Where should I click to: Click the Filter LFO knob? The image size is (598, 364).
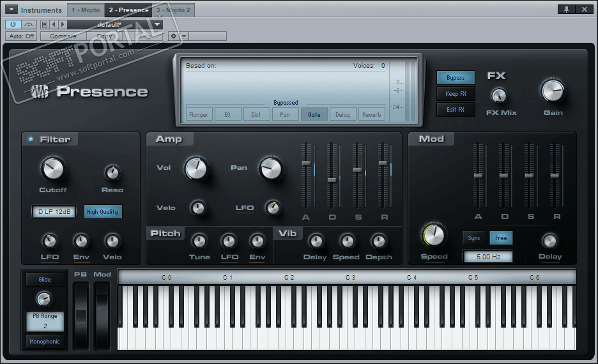point(50,241)
